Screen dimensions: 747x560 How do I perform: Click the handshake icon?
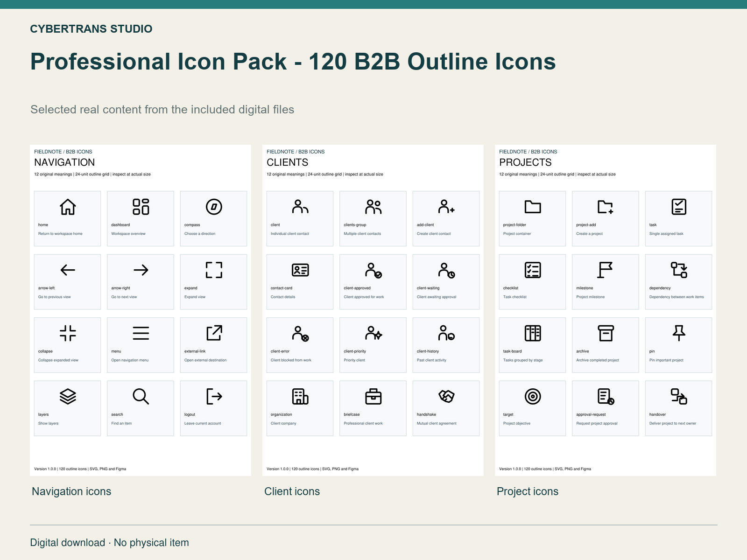[446, 396]
